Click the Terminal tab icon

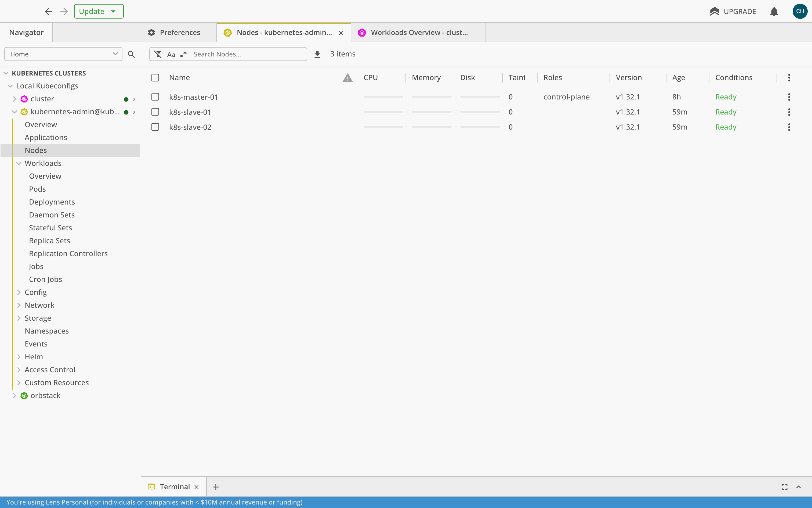(x=152, y=486)
